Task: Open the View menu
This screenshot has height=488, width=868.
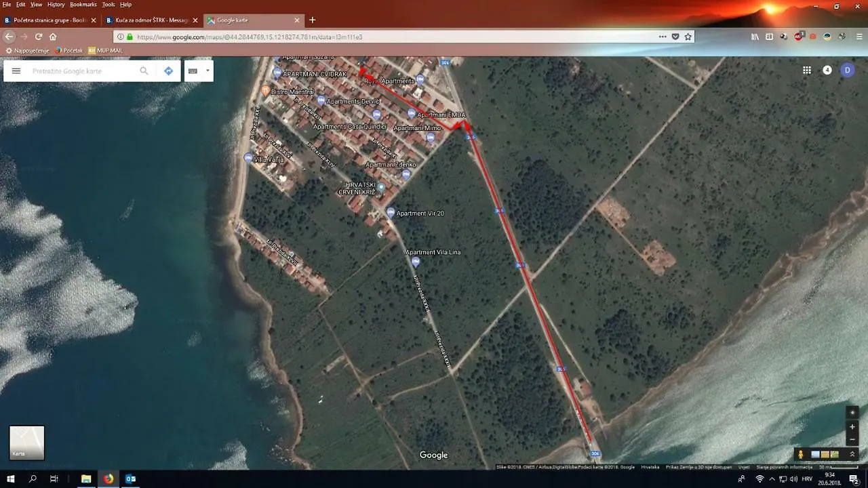Action: 36,5
